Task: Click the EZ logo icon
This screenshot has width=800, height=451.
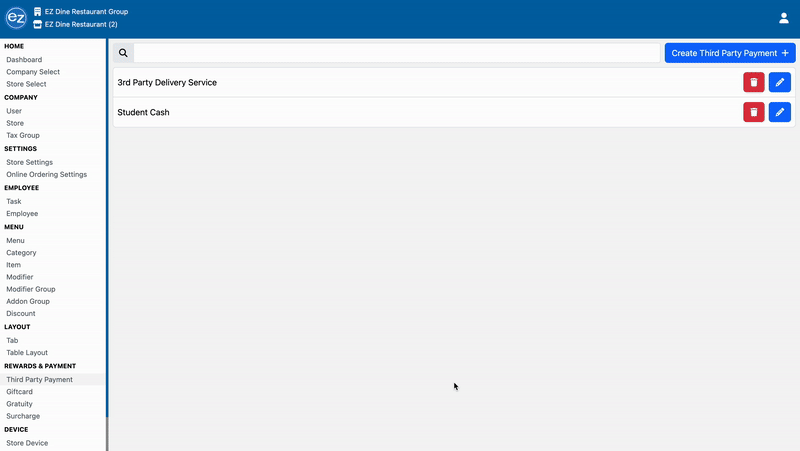Action: [16, 18]
